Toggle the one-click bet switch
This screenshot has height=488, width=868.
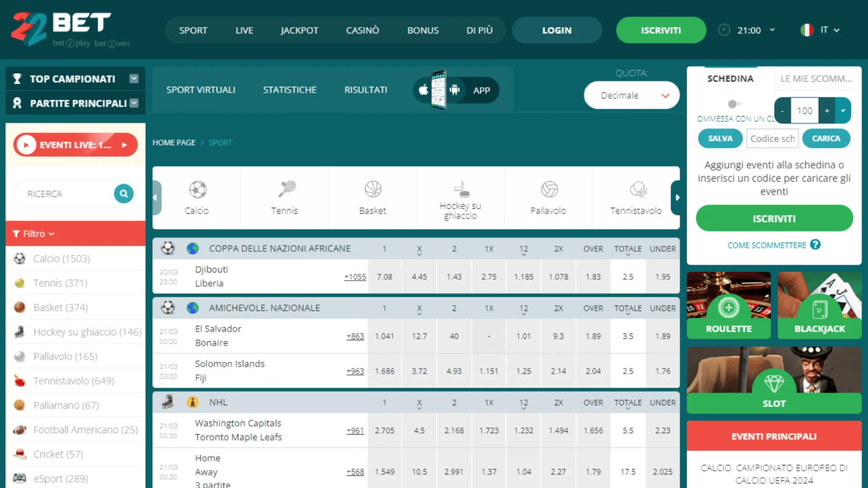point(734,104)
